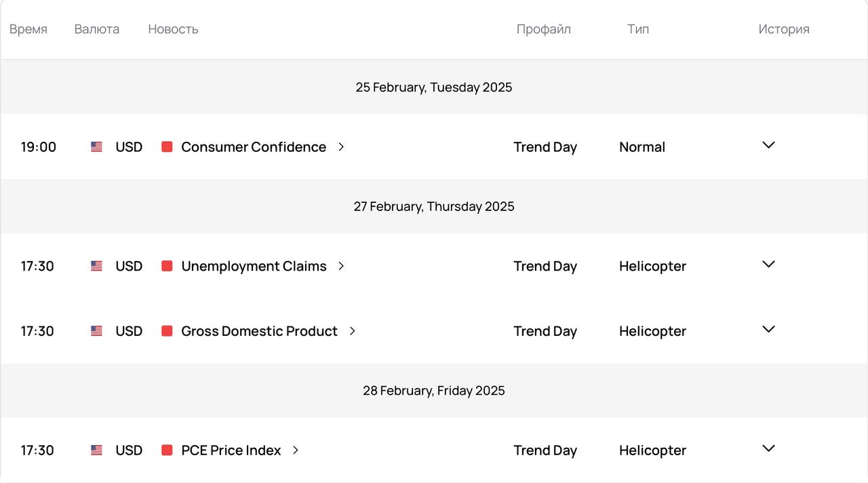Expand history for Gross Domestic Product row

(768, 330)
